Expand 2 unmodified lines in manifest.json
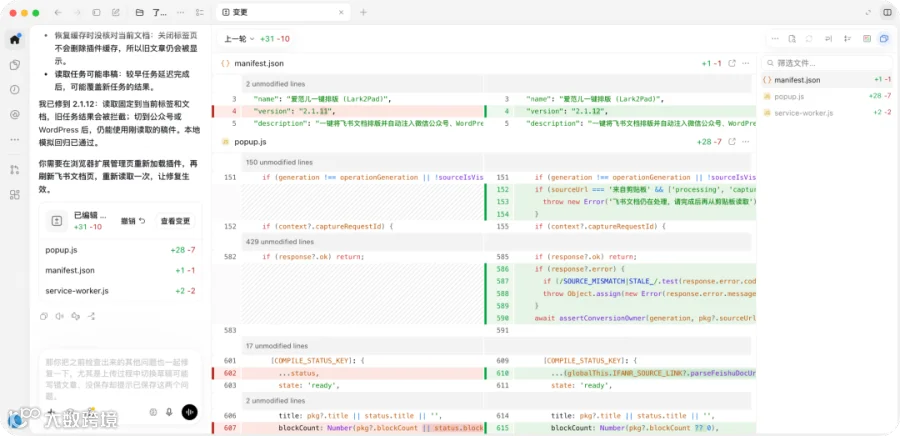Viewport: 900px width, 436px height. tap(276, 84)
